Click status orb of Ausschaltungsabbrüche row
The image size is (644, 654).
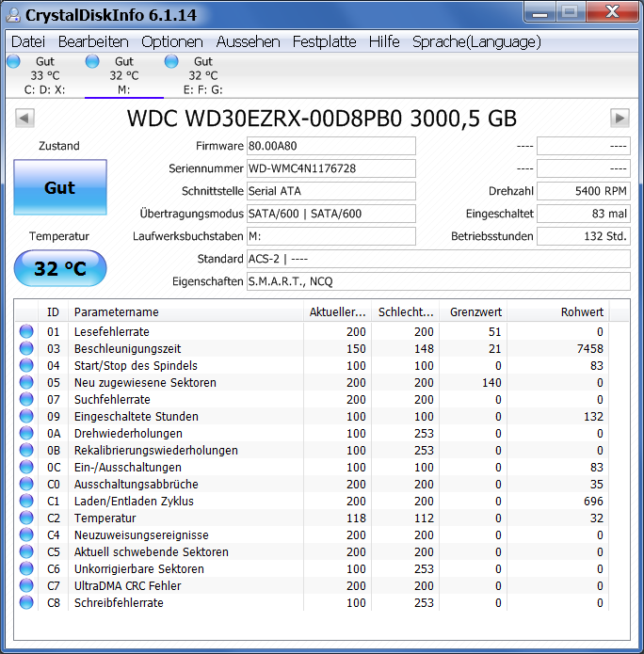click(x=26, y=485)
